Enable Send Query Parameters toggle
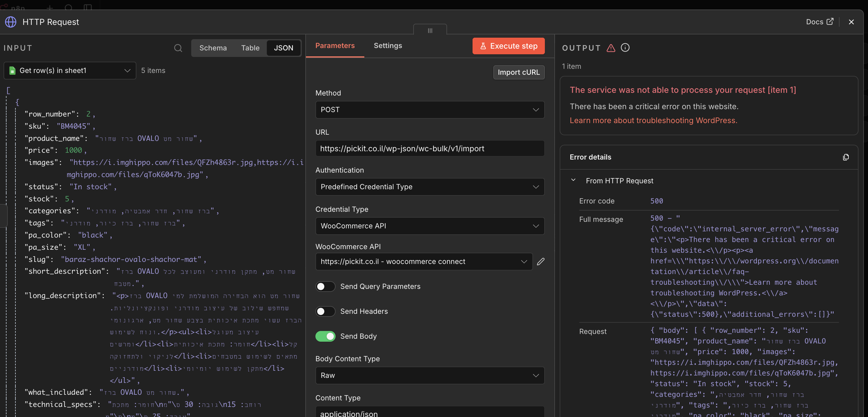Image resolution: width=868 pixels, height=417 pixels. (x=325, y=287)
